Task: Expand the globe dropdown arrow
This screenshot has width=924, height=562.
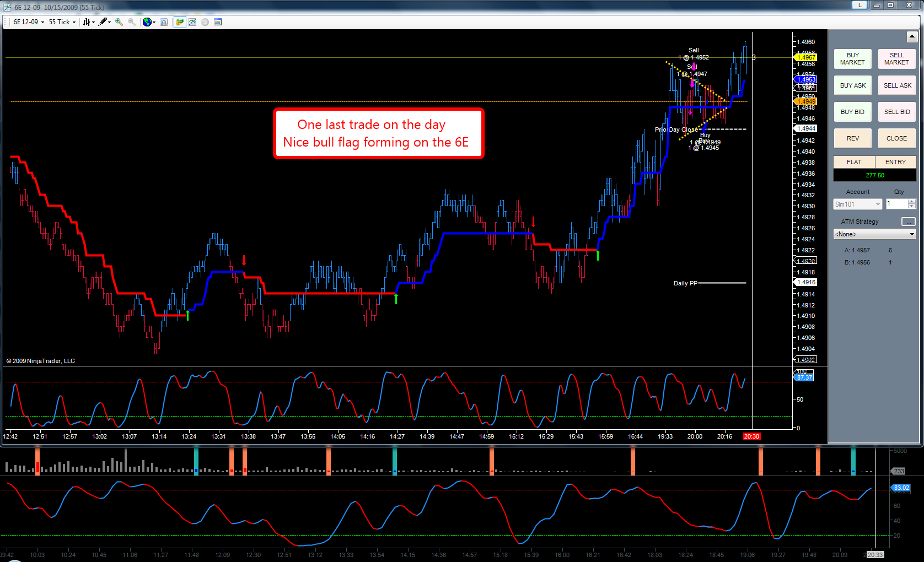Action: click(154, 22)
